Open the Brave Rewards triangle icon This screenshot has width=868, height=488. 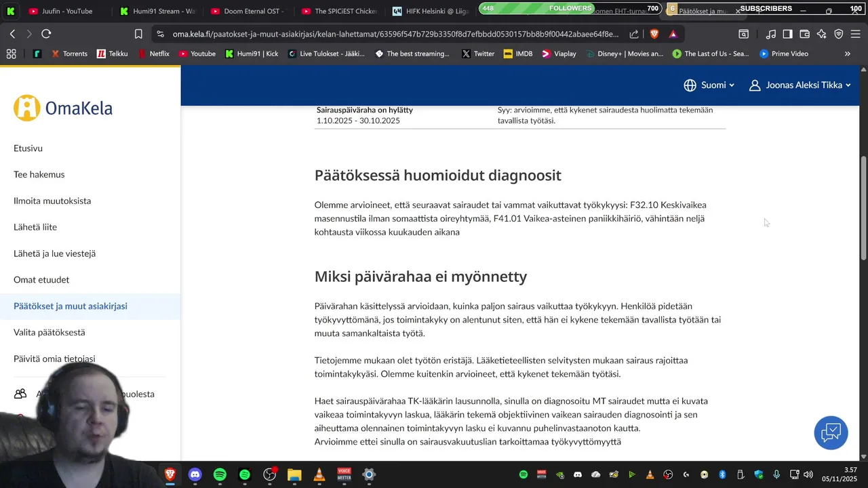(x=673, y=34)
